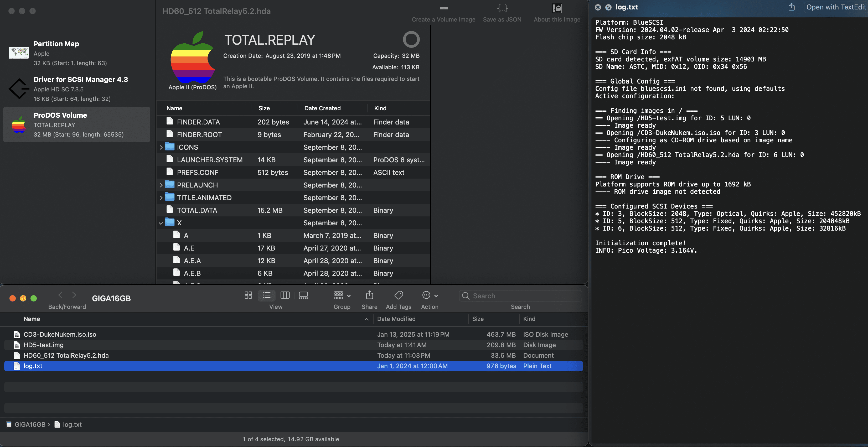Click the LAUNCHER.SYSTEM file icon
The width and height of the screenshot is (868, 447).
[170, 159]
